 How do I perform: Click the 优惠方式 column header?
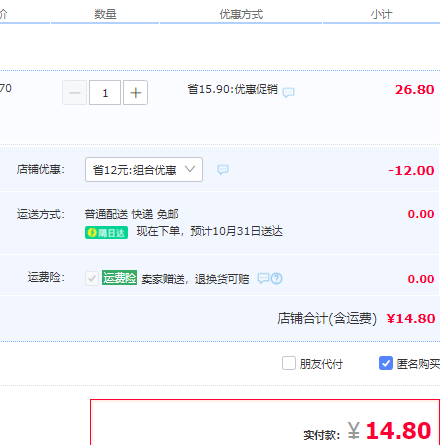pos(241,14)
